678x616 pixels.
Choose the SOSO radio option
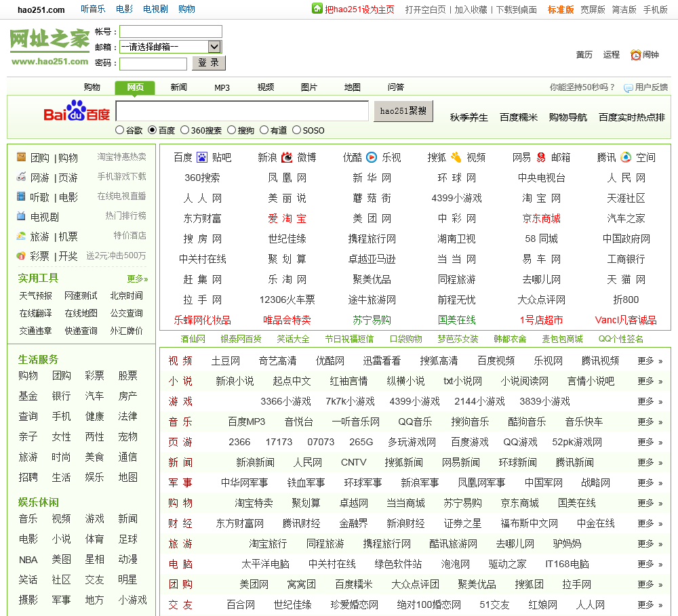[296, 130]
